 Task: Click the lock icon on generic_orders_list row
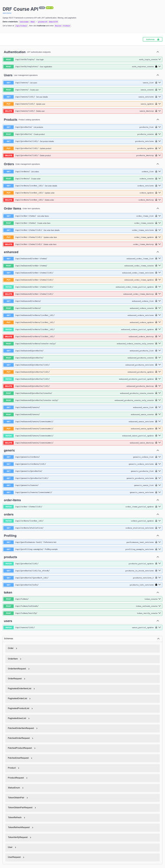tap(156, 457)
